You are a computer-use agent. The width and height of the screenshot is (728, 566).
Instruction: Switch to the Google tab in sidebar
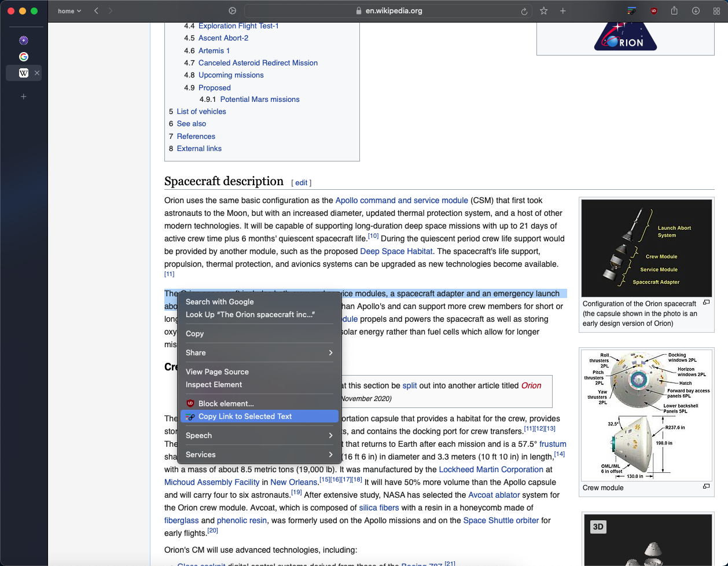coord(24,57)
